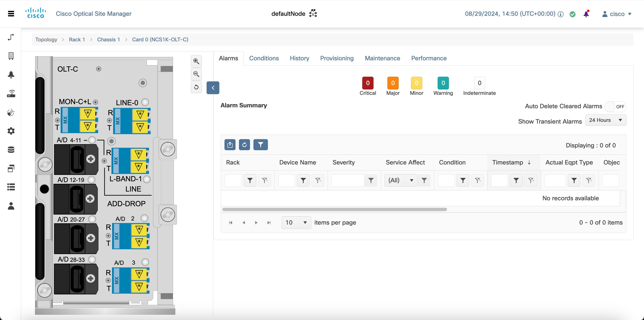Open Show Transient Alarms 24 Hours dropdown
This screenshot has width=644, height=320.
[x=606, y=120]
